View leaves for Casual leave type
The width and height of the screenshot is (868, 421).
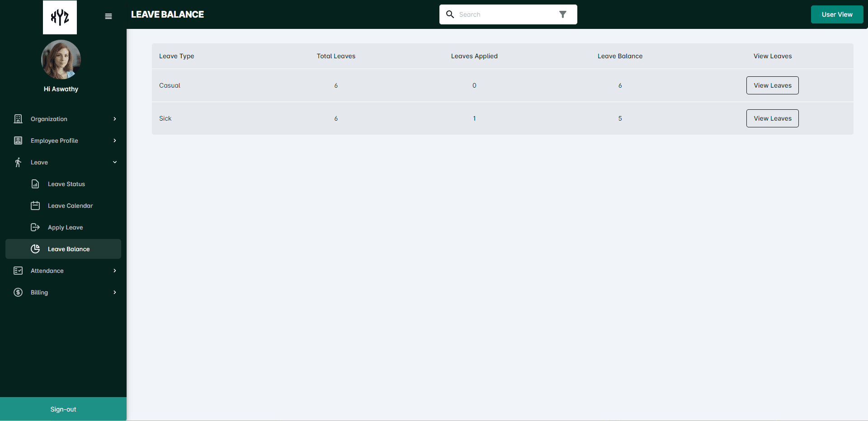(772, 85)
